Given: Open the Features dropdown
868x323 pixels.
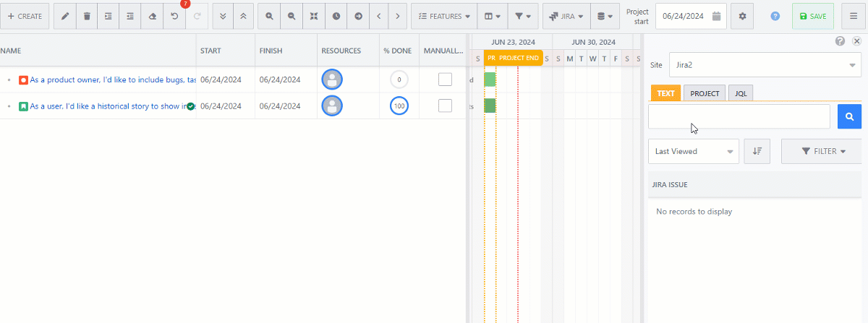Looking at the screenshot, I should tap(443, 16).
